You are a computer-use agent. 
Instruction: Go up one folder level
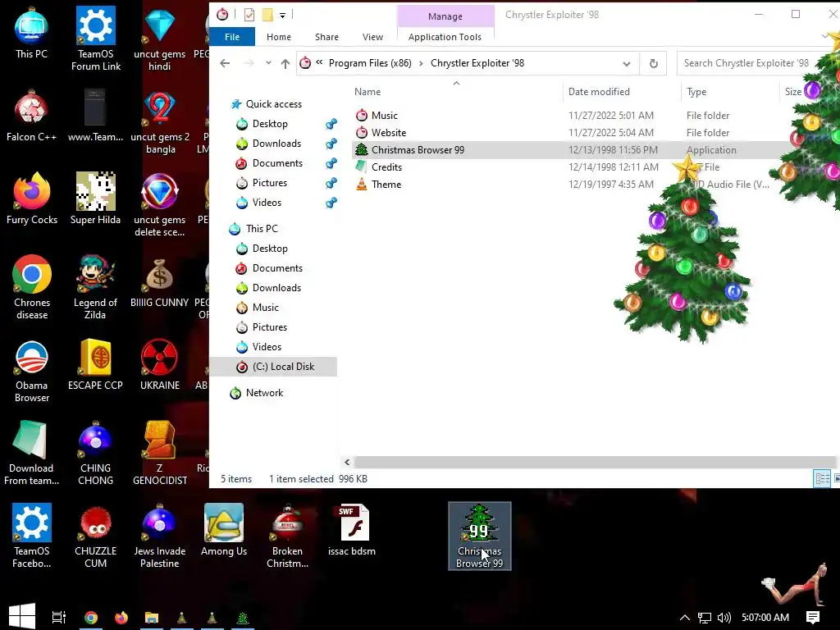click(285, 64)
